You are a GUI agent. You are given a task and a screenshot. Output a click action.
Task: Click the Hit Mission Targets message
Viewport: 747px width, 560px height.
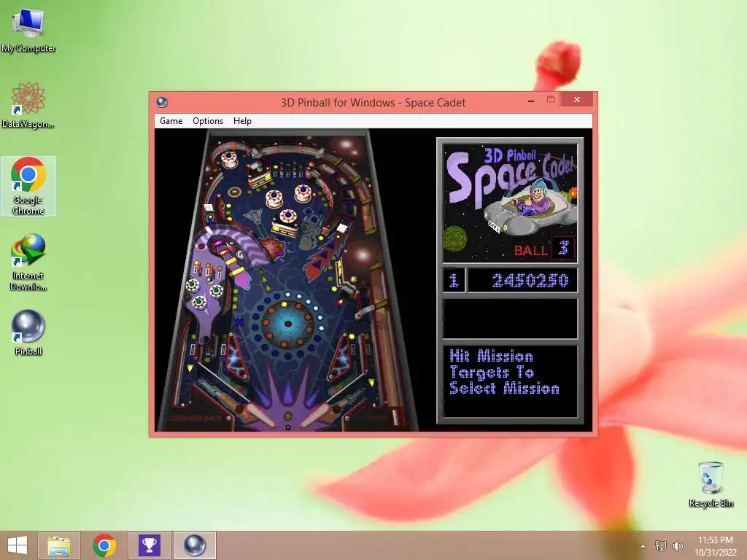(504, 373)
